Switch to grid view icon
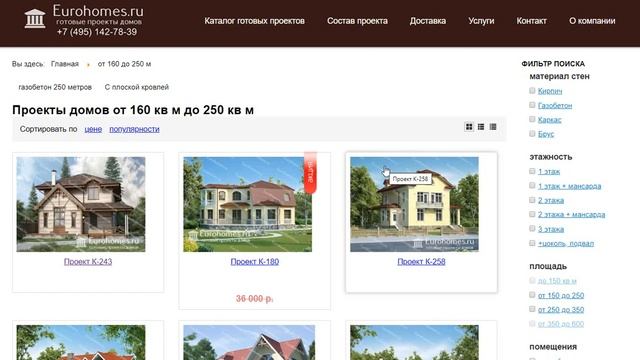Image resolution: width=640 pixels, height=360 pixels. [469, 127]
